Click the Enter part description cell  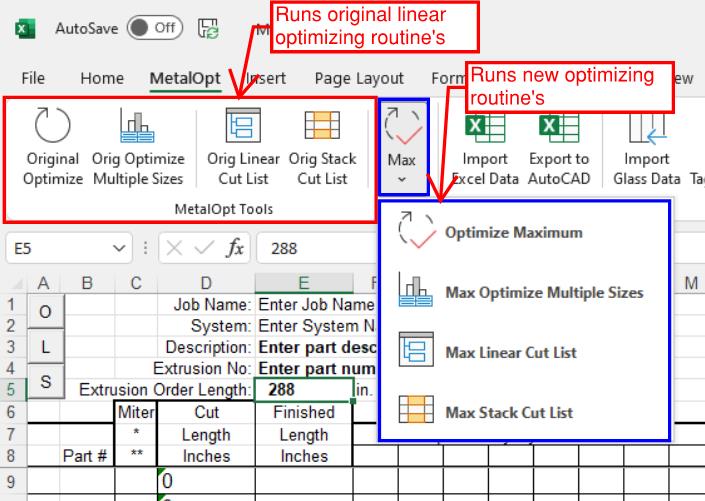pyautogui.click(x=316, y=347)
